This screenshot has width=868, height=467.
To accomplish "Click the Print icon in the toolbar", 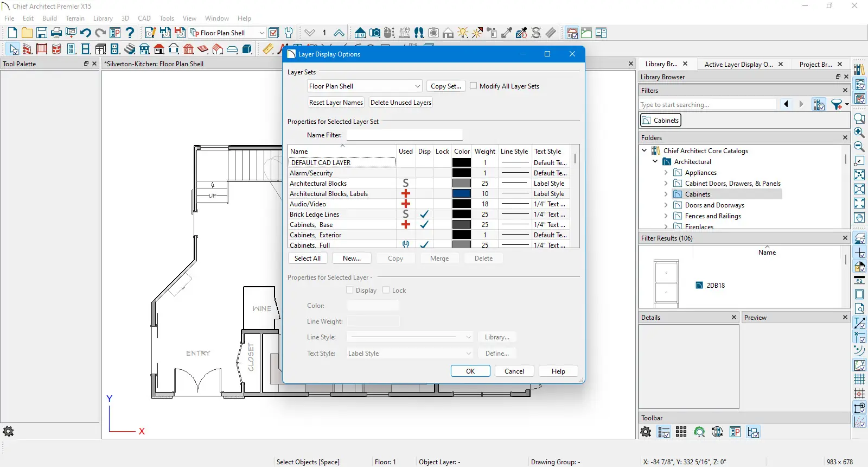I will point(56,33).
